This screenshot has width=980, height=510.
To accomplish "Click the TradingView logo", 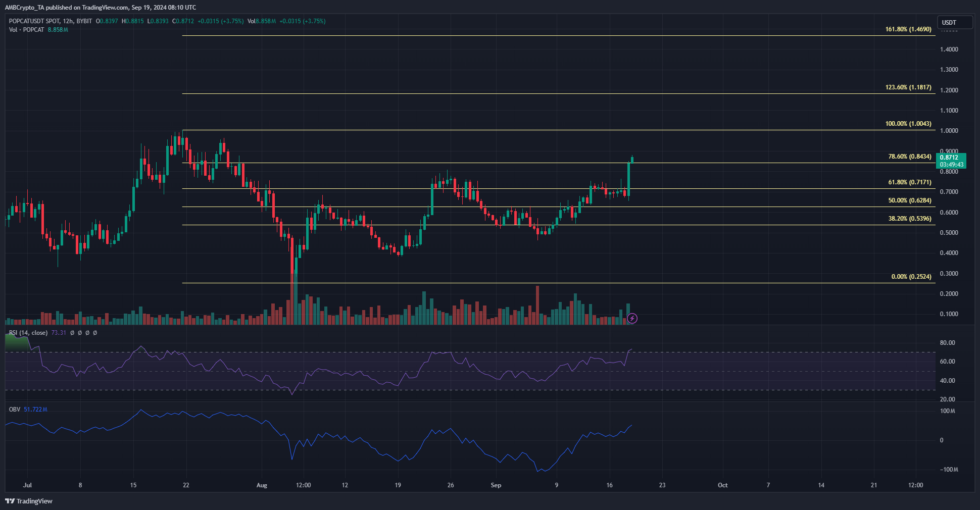I will coord(29,501).
